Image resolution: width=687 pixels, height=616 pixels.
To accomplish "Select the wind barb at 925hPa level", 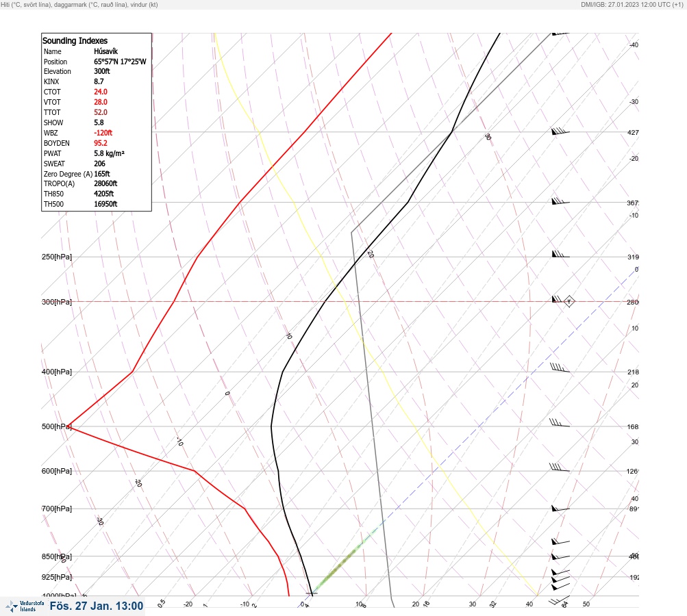I will coord(560,580).
